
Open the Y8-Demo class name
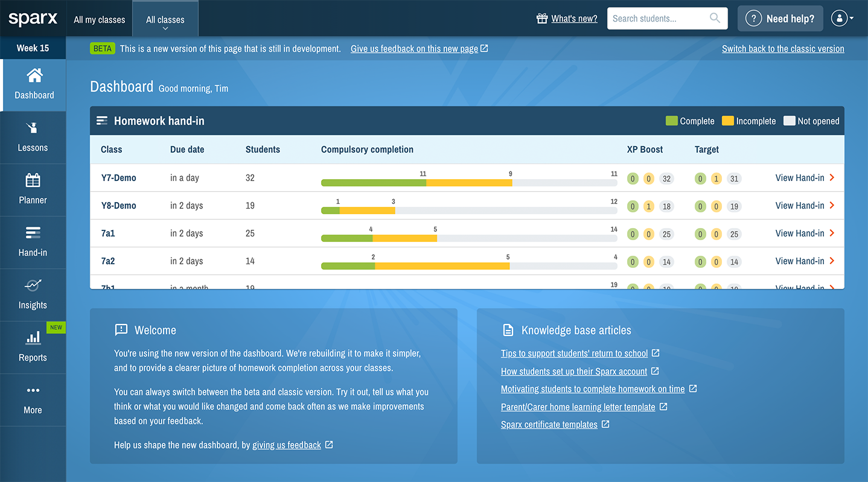118,206
